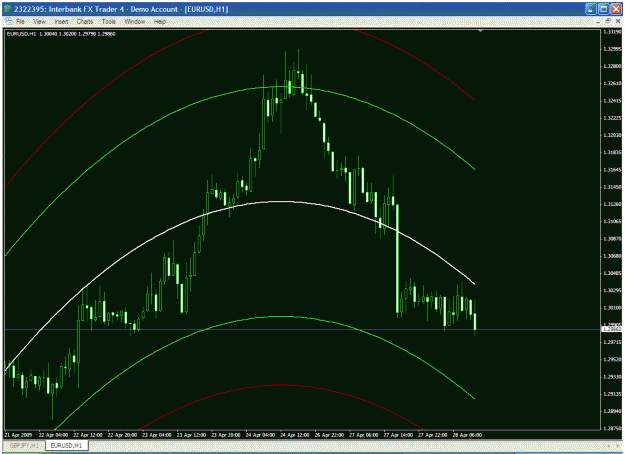Viewport: 625px width, 454px height.
Task: Minimize the inner chart window
Action: [x=597, y=22]
